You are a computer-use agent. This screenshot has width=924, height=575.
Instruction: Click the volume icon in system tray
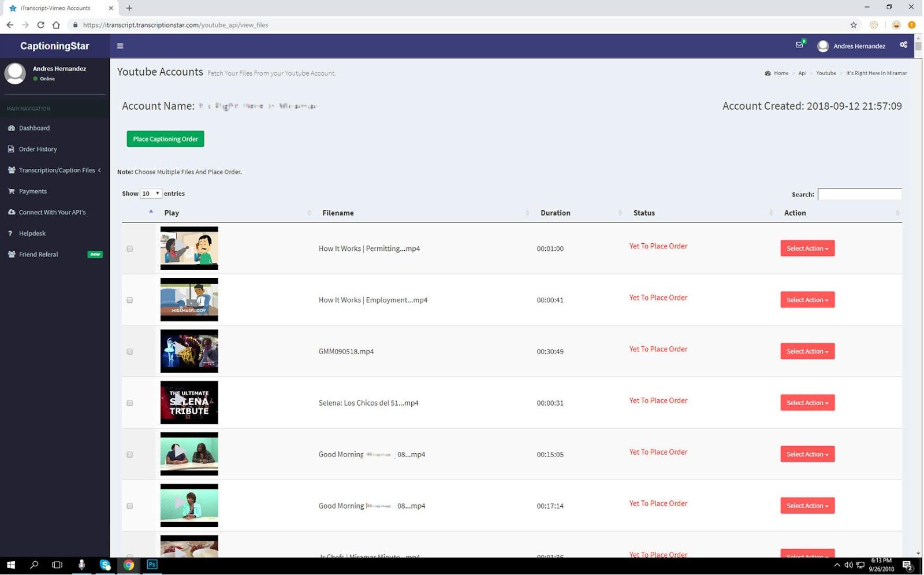(x=848, y=566)
